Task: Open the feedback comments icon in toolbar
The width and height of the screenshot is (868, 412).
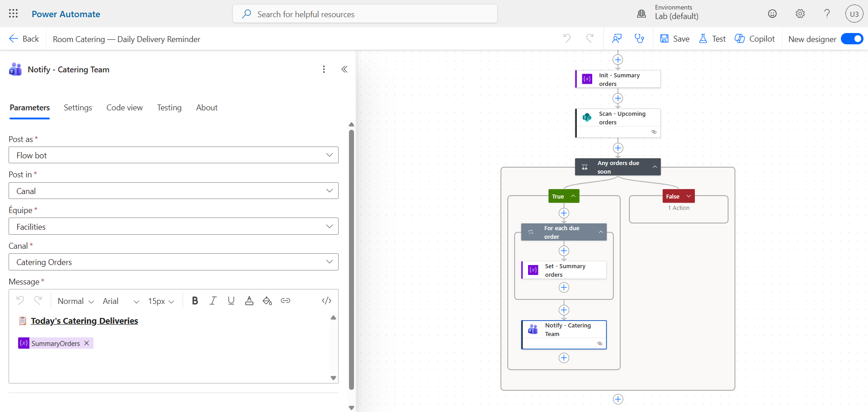Action: coord(617,38)
